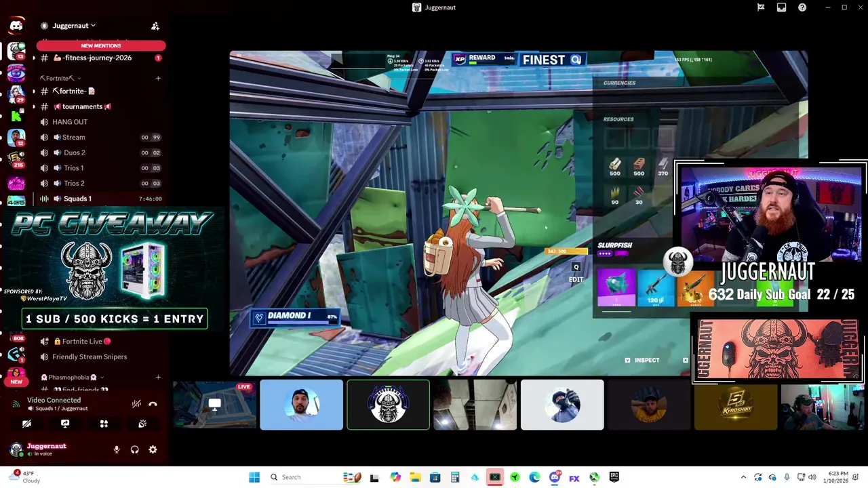
Task: Join the Stream voice channel
Action: [100, 137]
